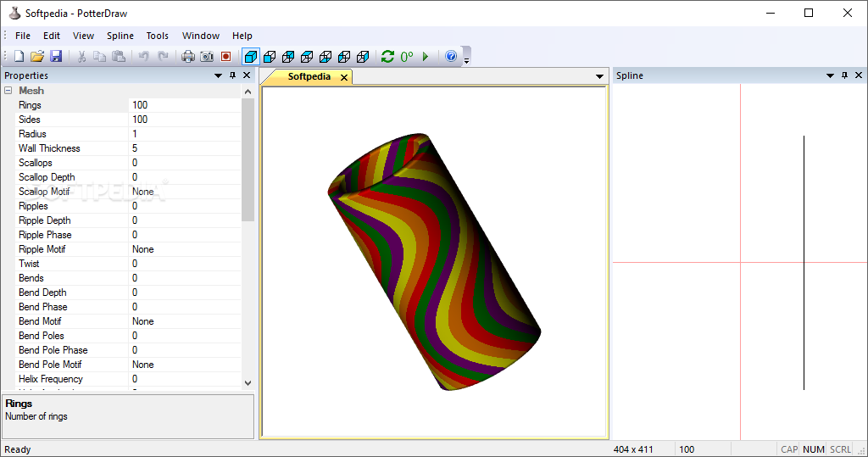Save the document with the floppy disk icon
This screenshot has height=457, width=868.
point(56,57)
